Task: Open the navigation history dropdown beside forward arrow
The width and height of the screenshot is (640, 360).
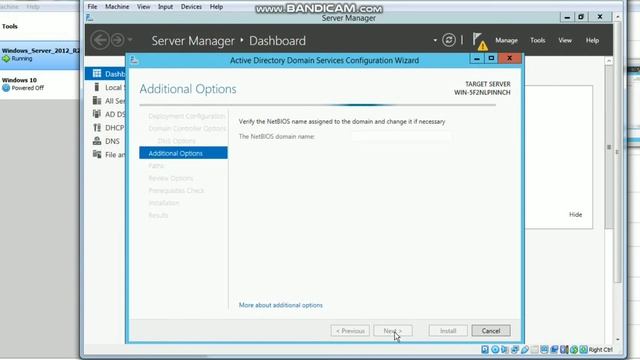Action: point(130,40)
